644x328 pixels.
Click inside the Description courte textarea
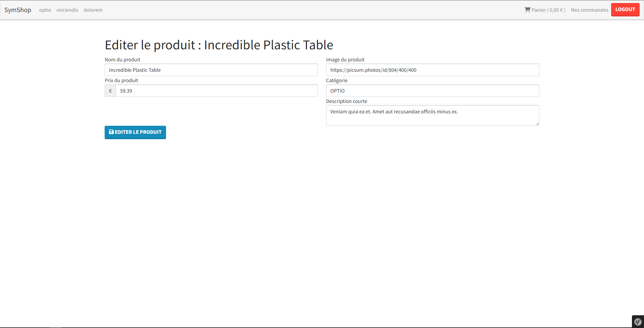432,115
